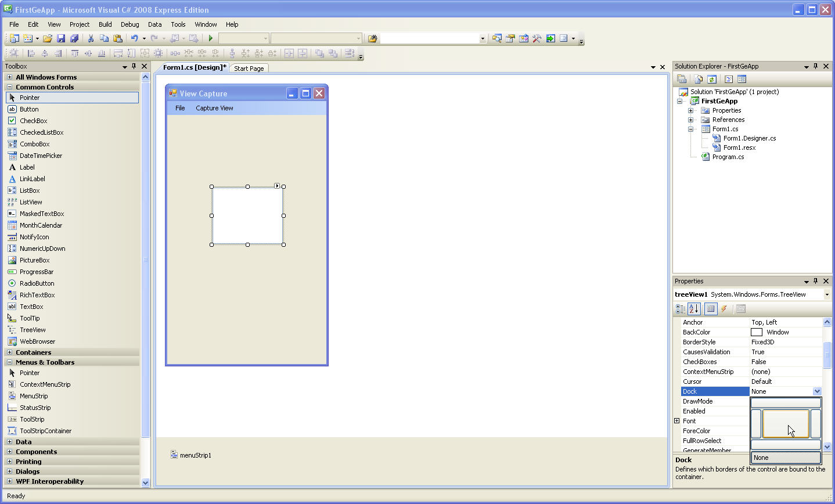Select CheckBox control in the Toolbox
Viewport: 835px width, 504px height.
tap(33, 121)
